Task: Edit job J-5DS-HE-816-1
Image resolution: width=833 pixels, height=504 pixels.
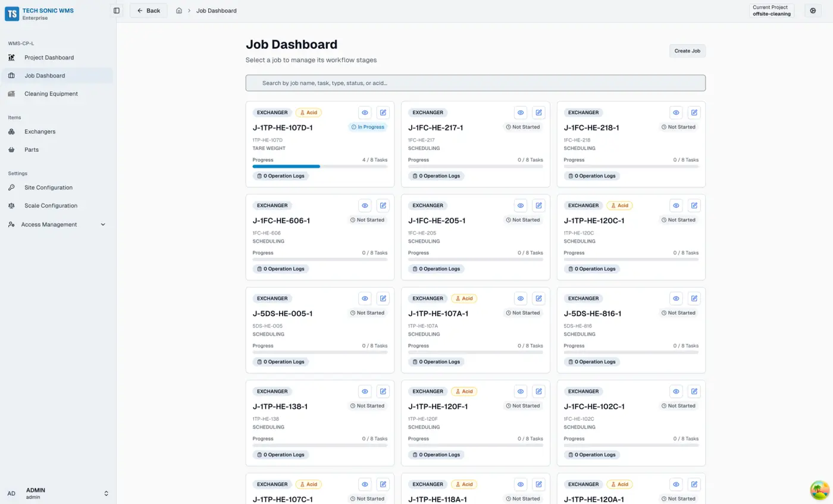Action: point(694,298)
